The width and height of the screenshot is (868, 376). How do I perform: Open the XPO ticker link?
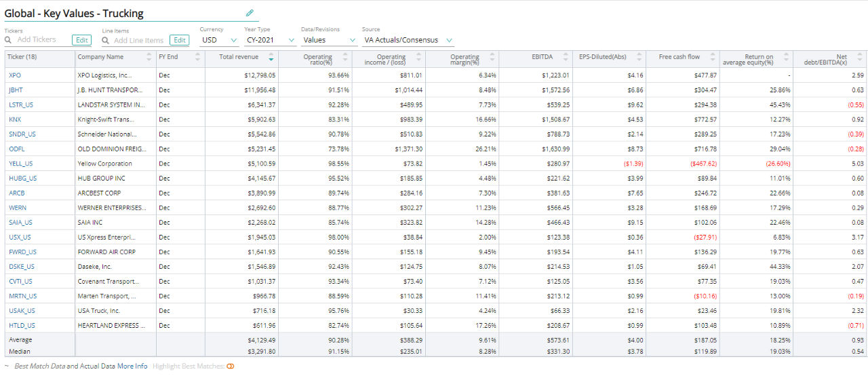14,75
